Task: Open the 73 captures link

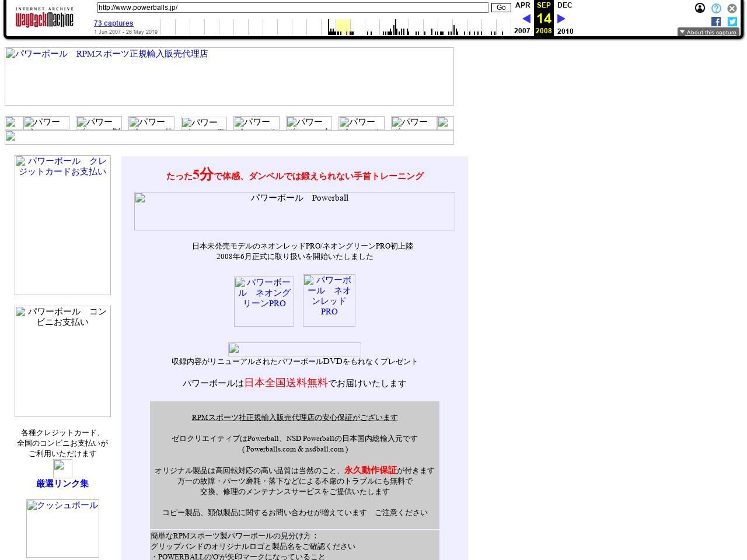Action: pos(113,23)
